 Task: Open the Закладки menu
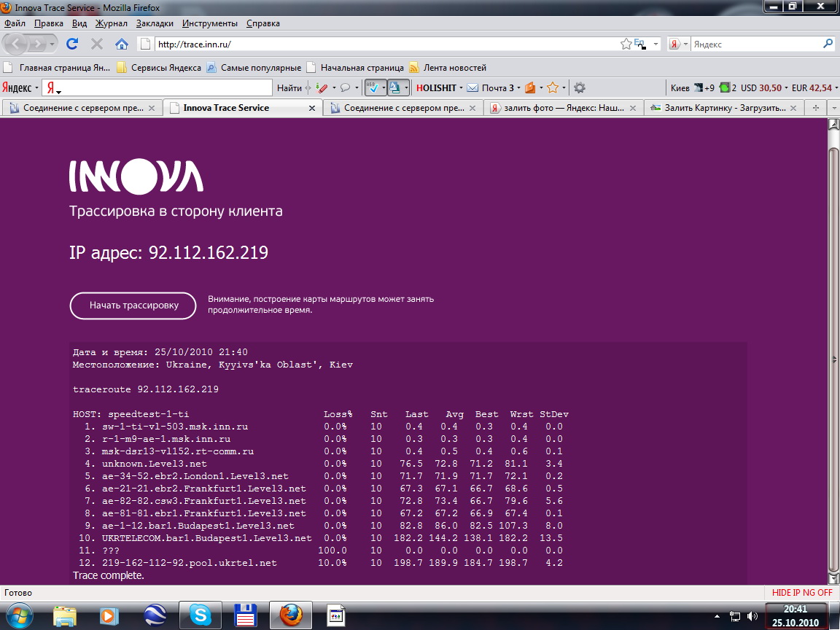click(155, 23)
